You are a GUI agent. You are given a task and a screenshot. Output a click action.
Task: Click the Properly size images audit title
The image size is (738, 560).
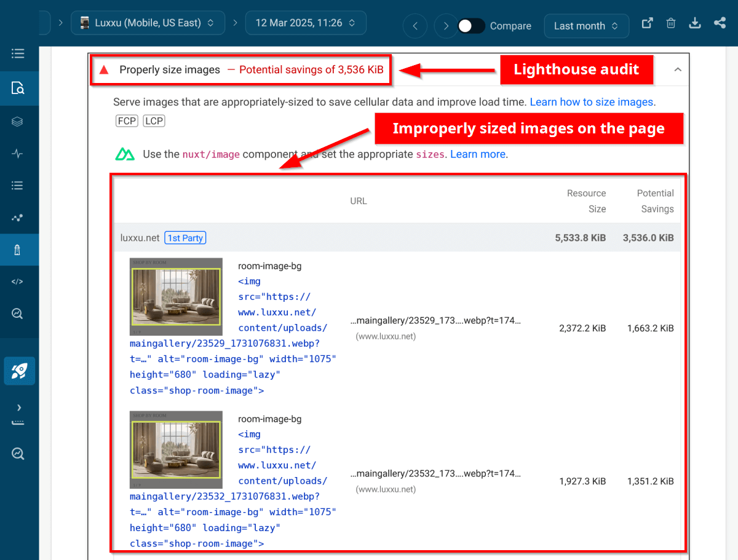tap(170, 69)
